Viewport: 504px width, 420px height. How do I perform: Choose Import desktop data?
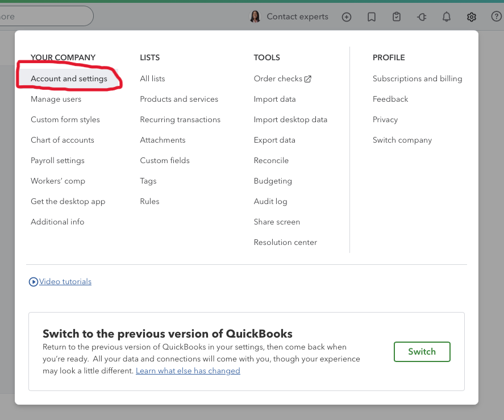[x=290, y=119]
